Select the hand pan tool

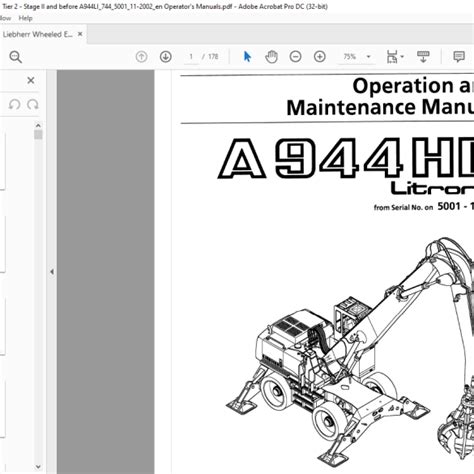(271, 57)
